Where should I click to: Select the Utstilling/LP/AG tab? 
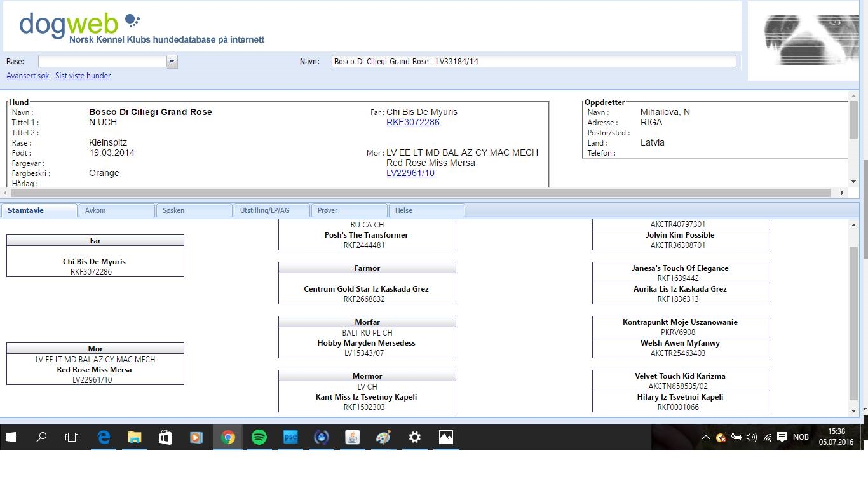click(x=271, y=210)
